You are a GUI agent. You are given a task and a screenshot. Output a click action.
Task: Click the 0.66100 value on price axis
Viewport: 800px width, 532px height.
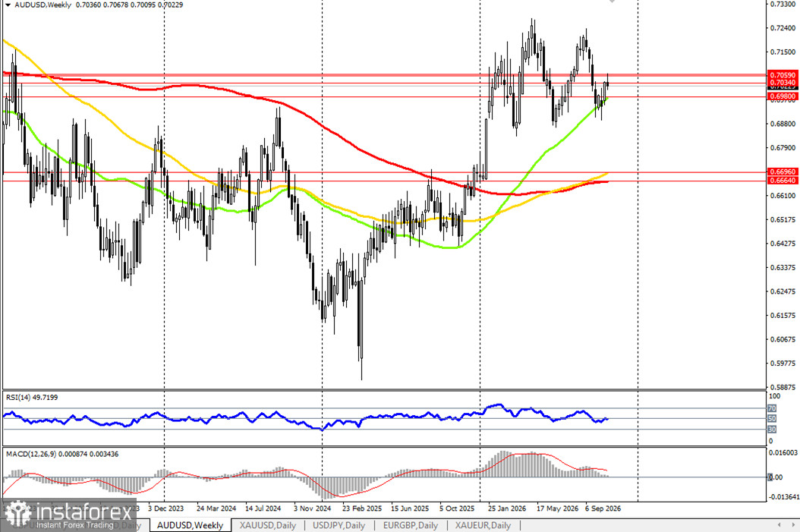click(x=783, y=196)
